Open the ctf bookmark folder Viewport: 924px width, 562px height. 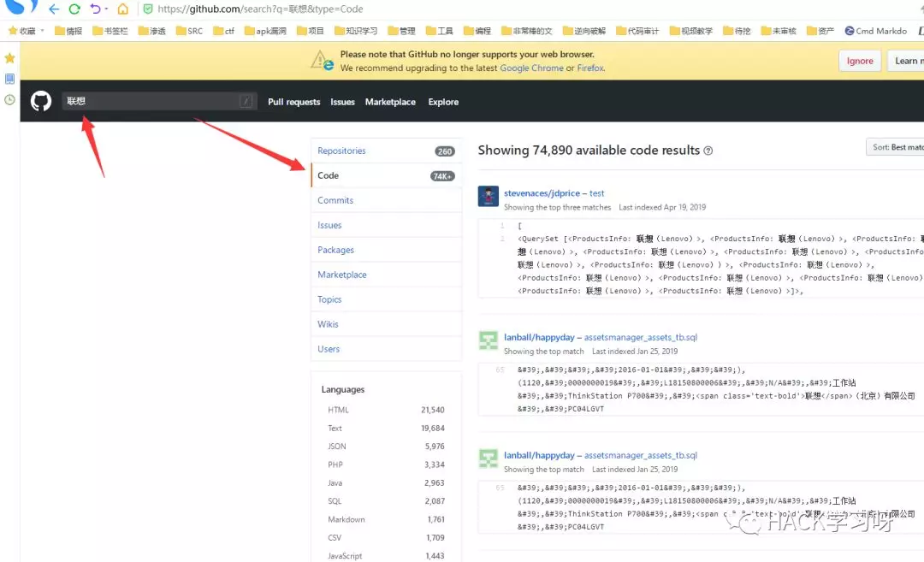tap(223, 31)
